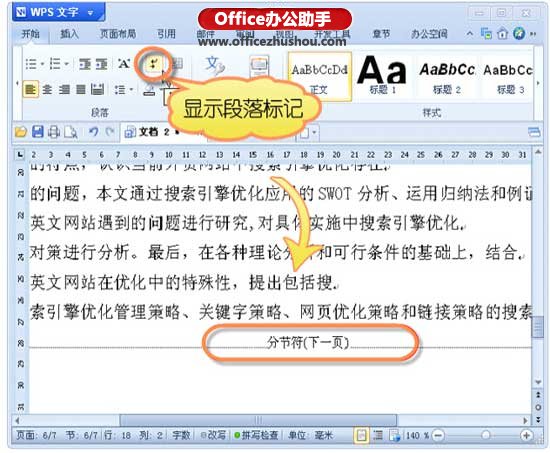Viewport: 550px width, 453px height.
Task: Open the 页面布局 ribbon tab
Action: 118,34
